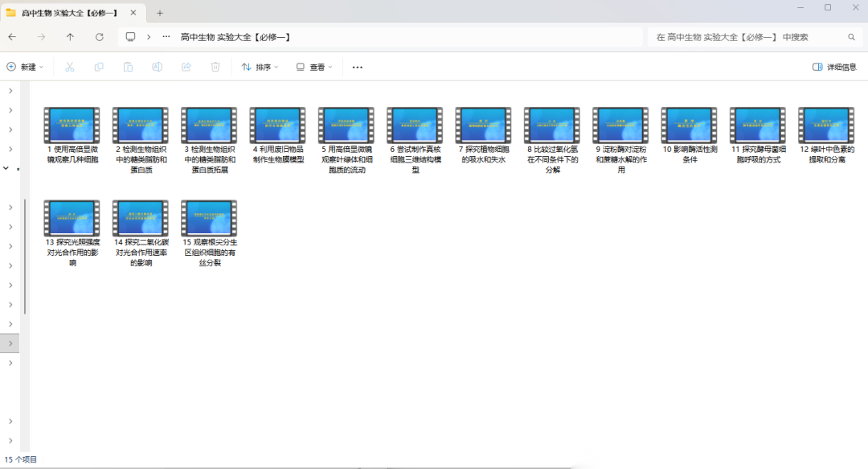Viewport: 868px width, 469px height.
Task: Open the 查看 view options dropdown
Action: pos(314,67)
